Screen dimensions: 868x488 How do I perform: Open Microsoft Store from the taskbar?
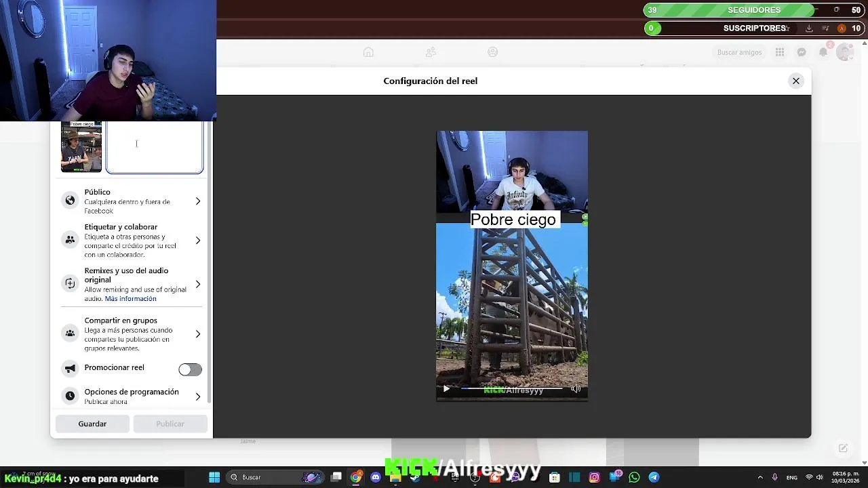[554, 477]
